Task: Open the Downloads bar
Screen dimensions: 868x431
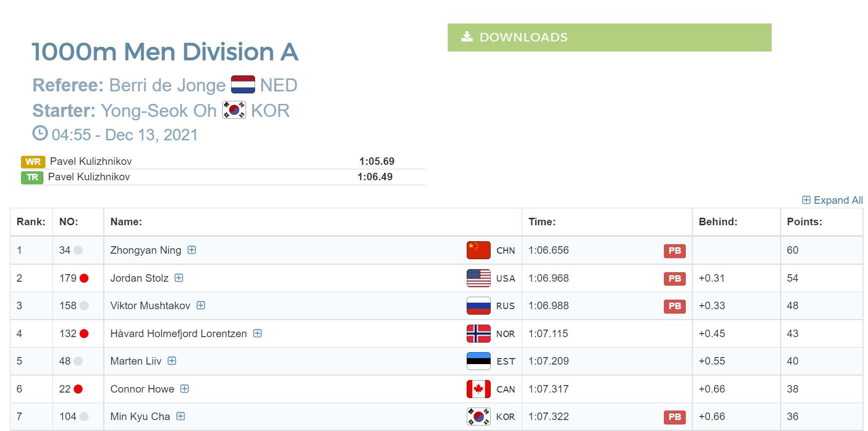Action: pos(609,37)
